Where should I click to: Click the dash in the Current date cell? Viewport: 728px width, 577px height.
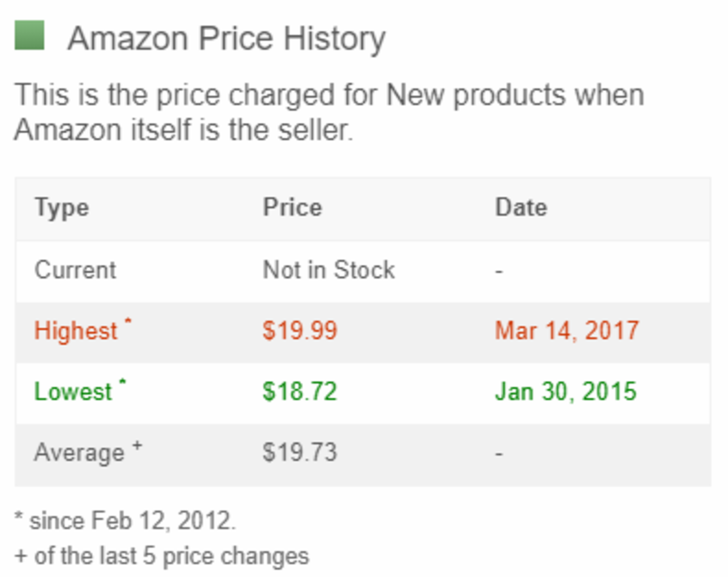coord(499,271)
